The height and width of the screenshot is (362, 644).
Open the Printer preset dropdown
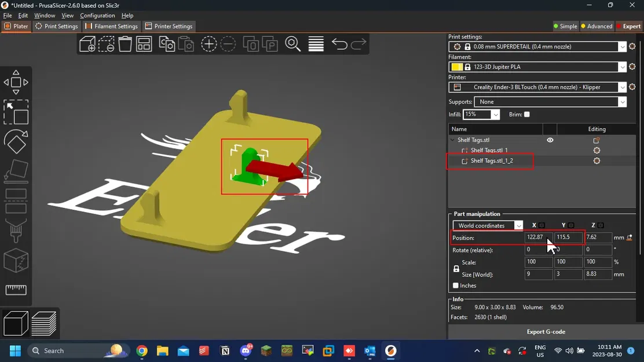tap(623, 87)
